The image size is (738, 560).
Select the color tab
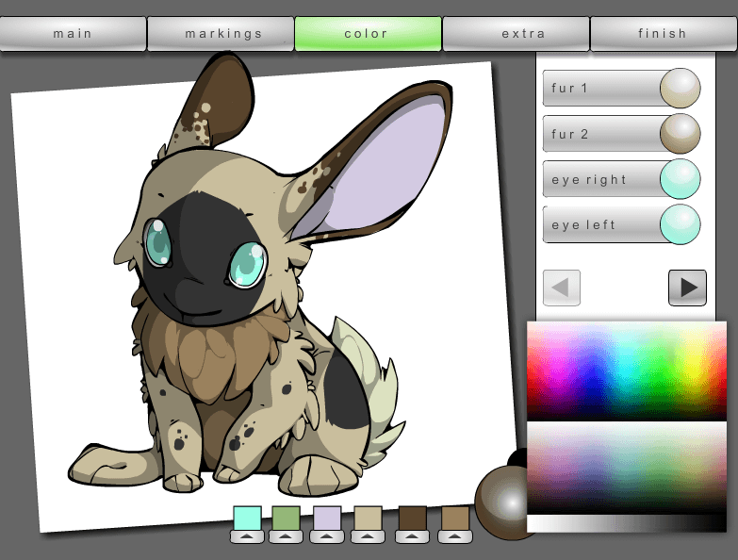(369, 33)
